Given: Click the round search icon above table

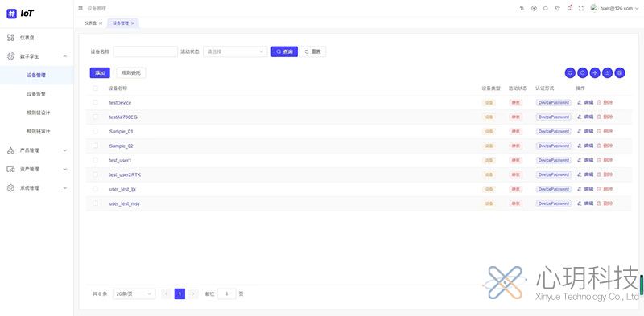Looking at the screenshot, I should coord(582,72).
